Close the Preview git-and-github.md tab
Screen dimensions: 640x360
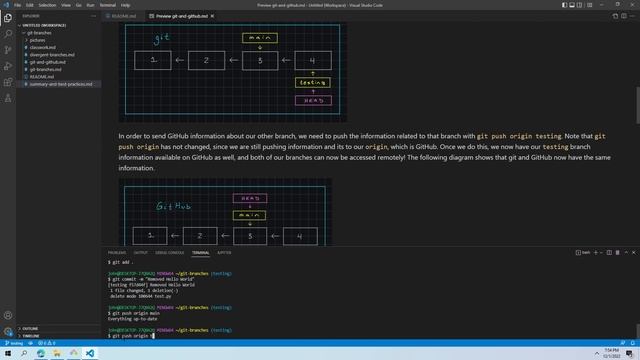pyautogui.click(x=212, y=16)
